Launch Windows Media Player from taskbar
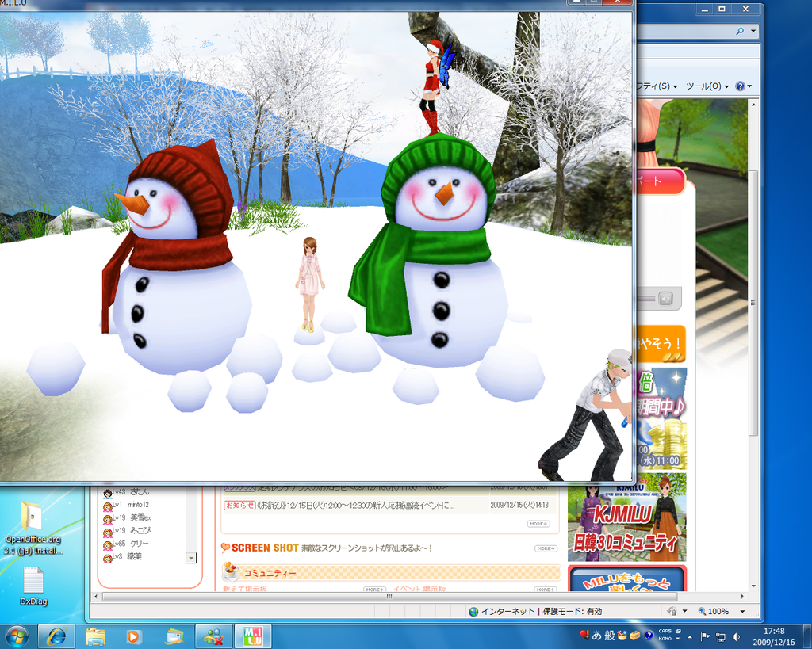812x649 pixels. pyautogui.click(x=134, y=636)
